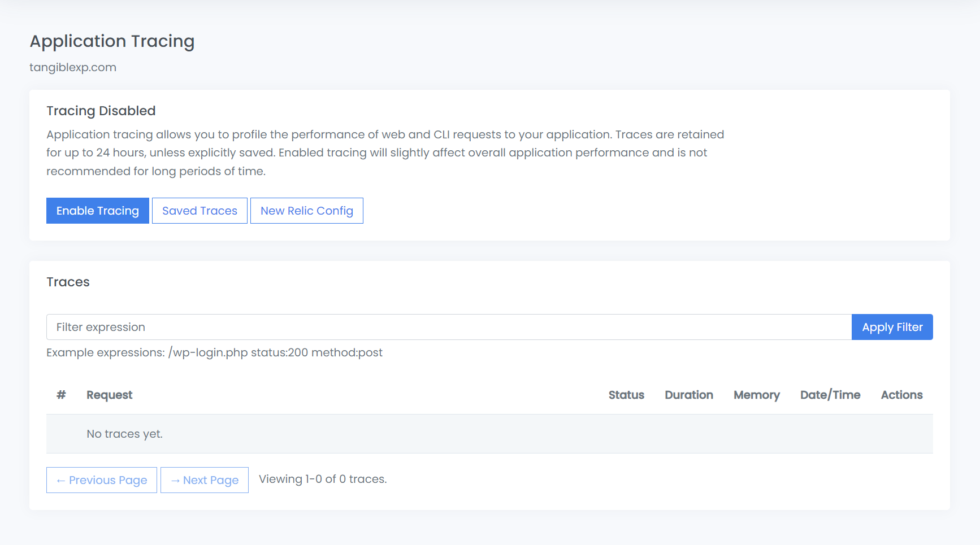This screenshot has width=980, height=545.
Task: Open the New Relic Config page
Action: click(306, 211)
